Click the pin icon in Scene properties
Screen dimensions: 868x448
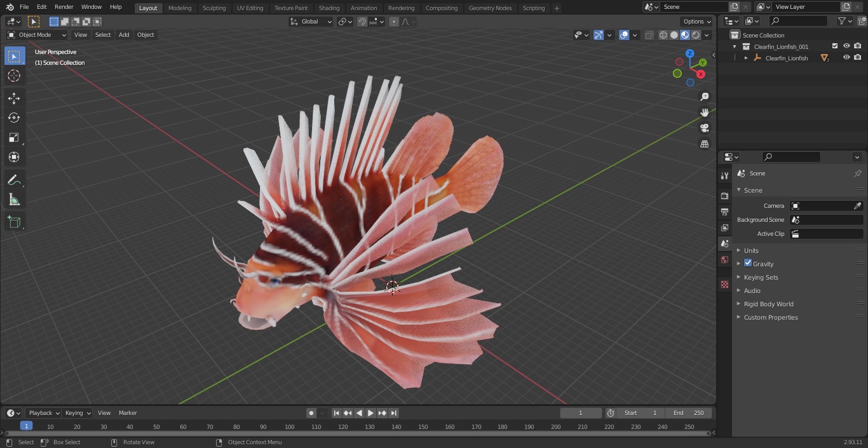(857, 173)
